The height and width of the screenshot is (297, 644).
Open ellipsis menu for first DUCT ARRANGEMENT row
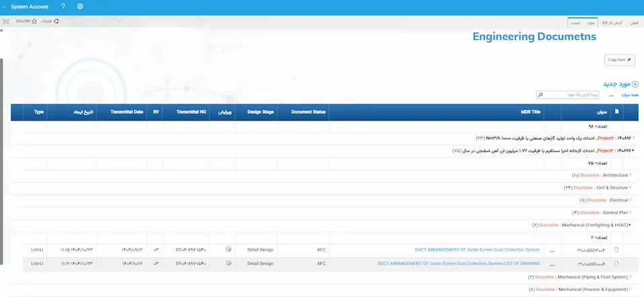click(552, 251)
